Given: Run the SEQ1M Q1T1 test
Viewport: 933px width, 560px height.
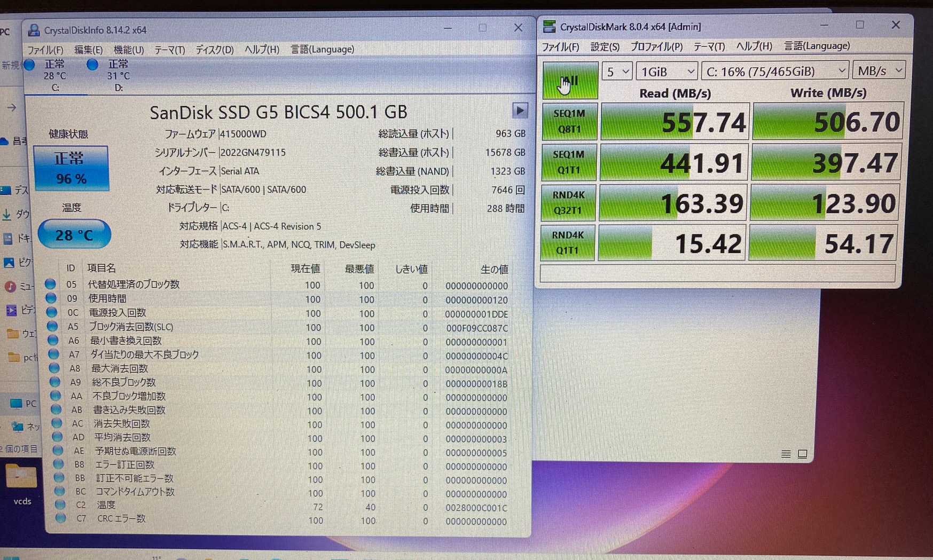Looking at the screenshot, I should 568,162.
